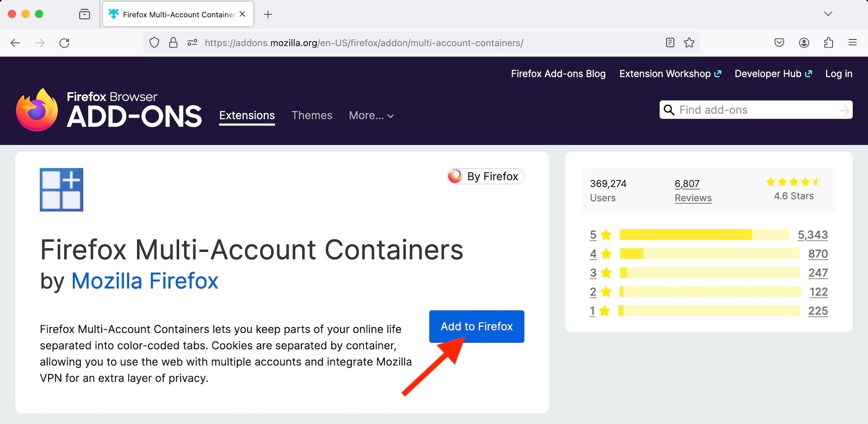Select the Extensions section
The width and height of the screenshot is (868, 424).
[247, 116]
